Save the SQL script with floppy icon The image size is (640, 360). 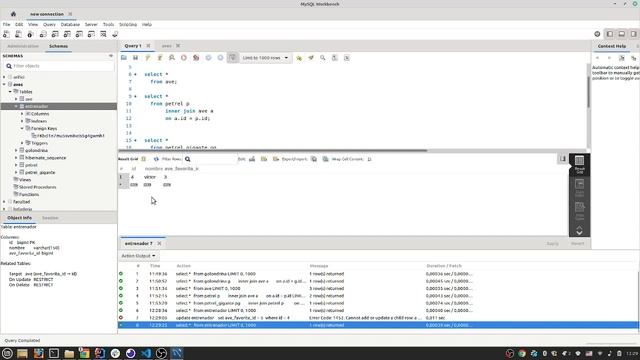coord(136,58)
